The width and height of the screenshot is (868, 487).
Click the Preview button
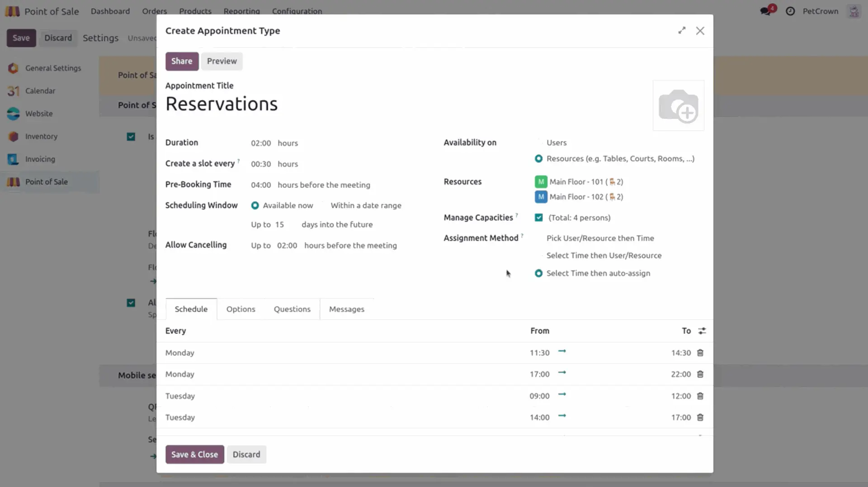coord(222,61)
